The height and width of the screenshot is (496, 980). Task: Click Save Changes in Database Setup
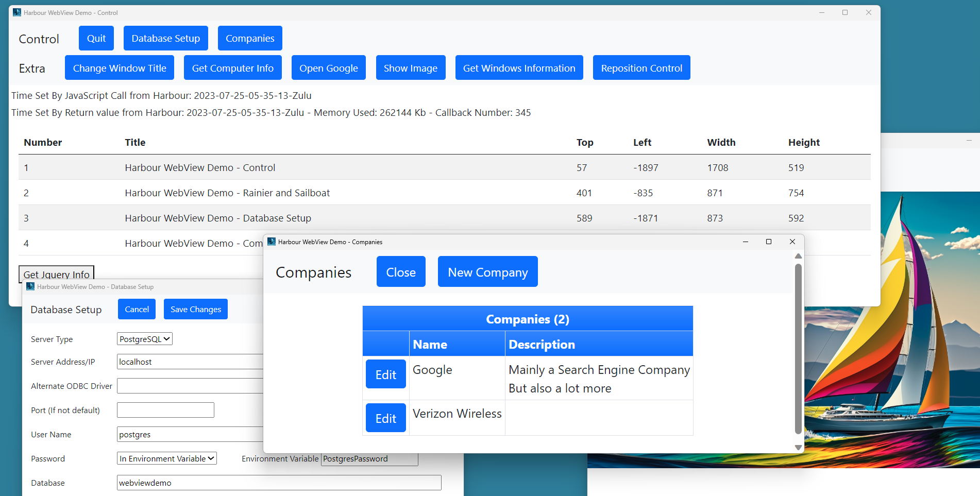pos(195,309)
